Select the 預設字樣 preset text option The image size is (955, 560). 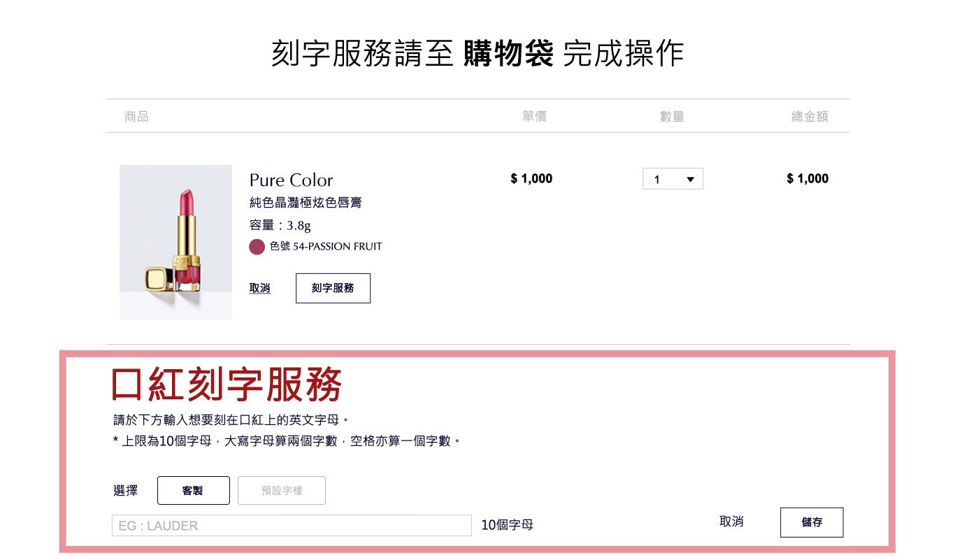[282, 490]
